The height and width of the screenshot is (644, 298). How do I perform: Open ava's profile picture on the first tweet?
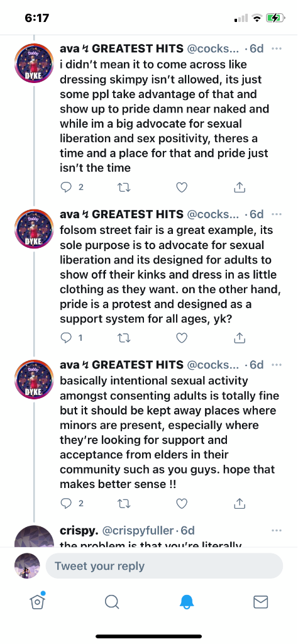35,64
